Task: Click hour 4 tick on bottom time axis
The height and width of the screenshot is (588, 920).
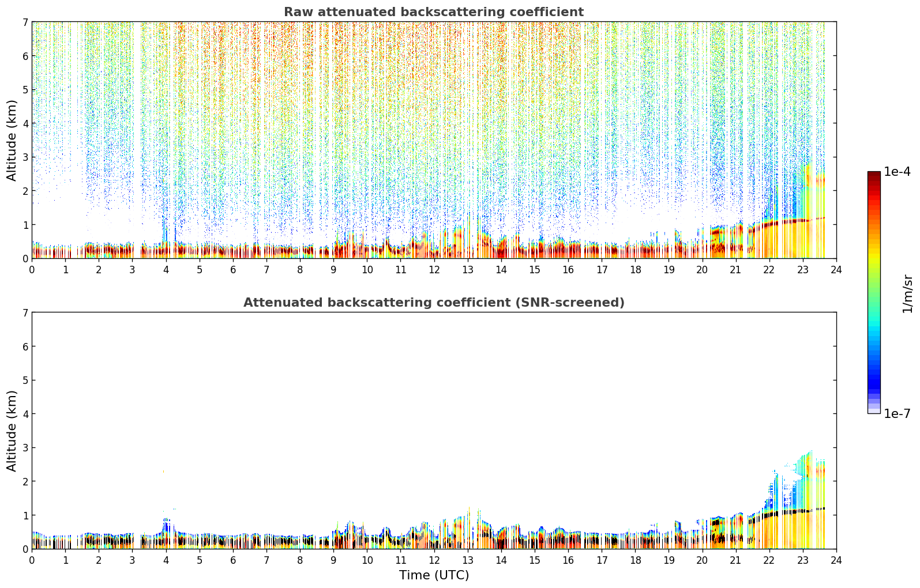Action: [x=166, y=560]
